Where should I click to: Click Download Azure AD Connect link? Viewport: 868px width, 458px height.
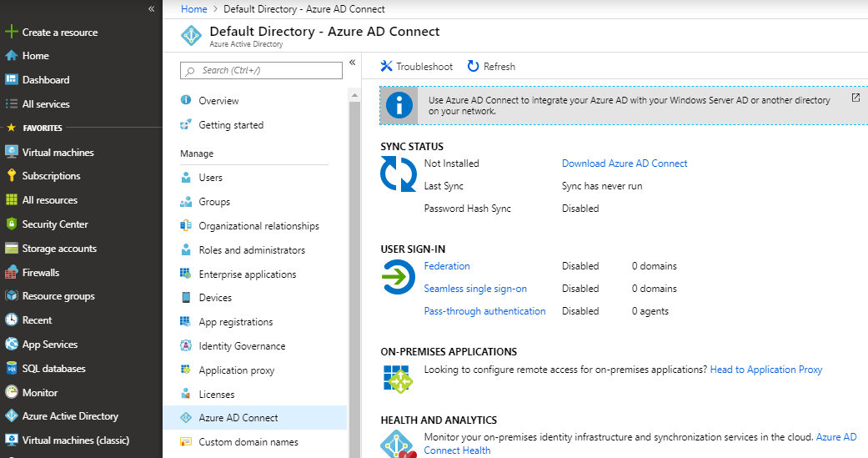click(625, 164)
